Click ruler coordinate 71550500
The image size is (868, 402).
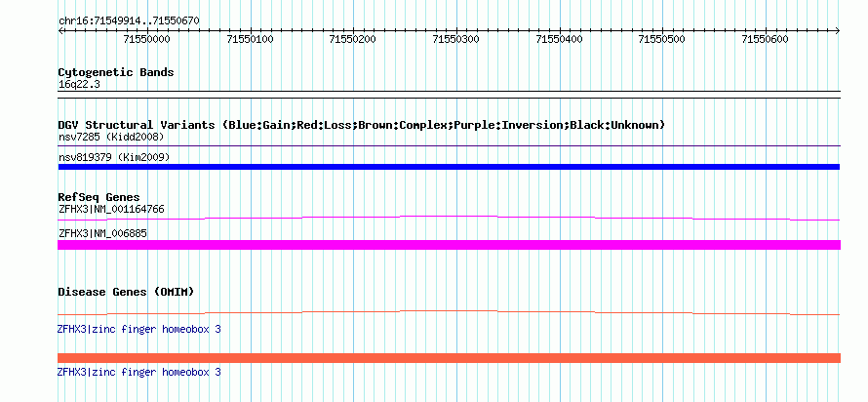point(661,39)
